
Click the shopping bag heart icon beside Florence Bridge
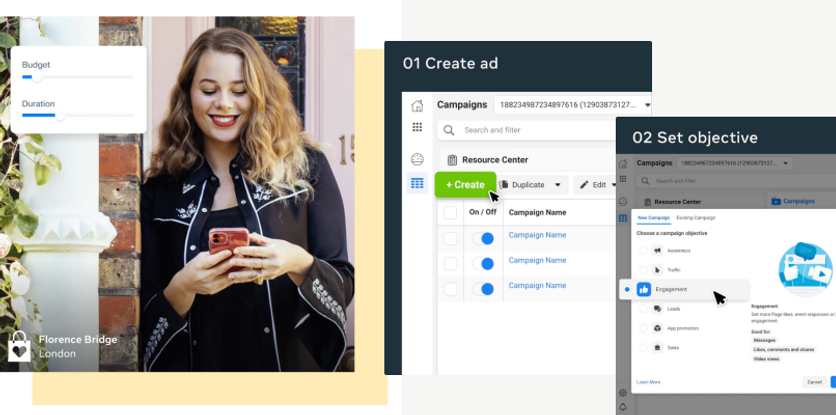point(19,346)
